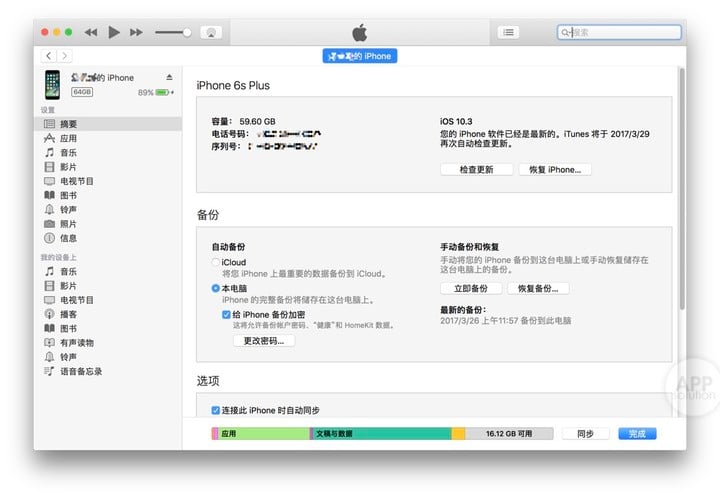Screen dimensions: 720x498
Task: Click the 更改密码... button
Action: 264,341
